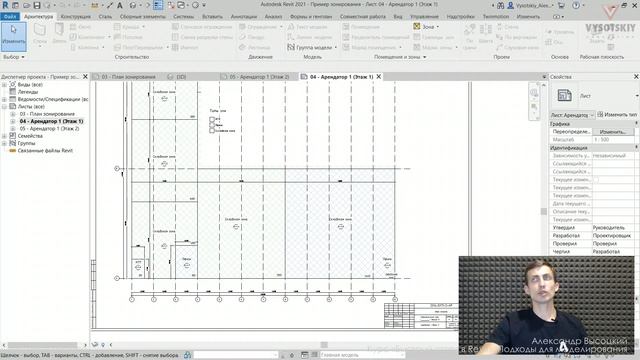Expand the Ведомости/Спецификации node
The image size is (640, 360).
tap(4, 99)
